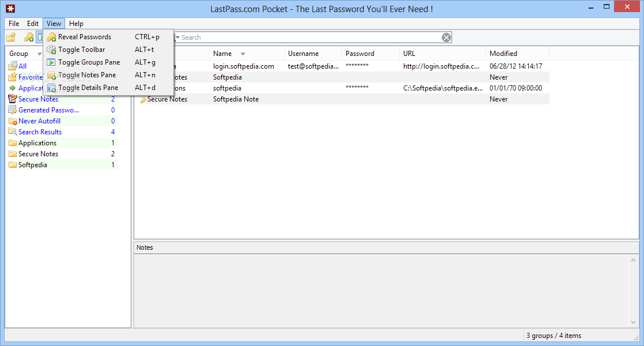
Task: Click the key icon beside Softpedia Note
Action: tap(143, 99)
